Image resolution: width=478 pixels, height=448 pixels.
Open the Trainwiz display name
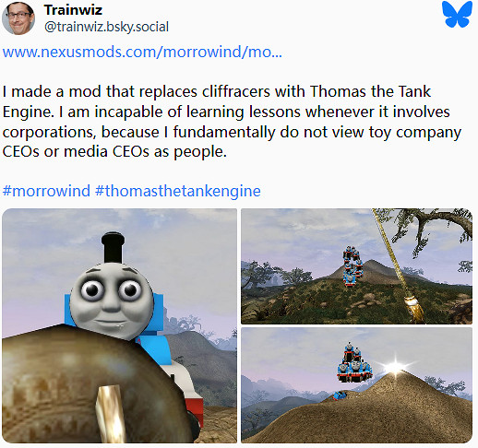(73, 10)
